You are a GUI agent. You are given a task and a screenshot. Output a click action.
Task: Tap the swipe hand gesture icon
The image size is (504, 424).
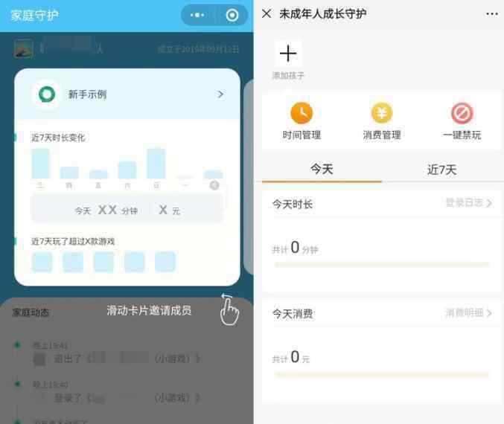point(229,309)
